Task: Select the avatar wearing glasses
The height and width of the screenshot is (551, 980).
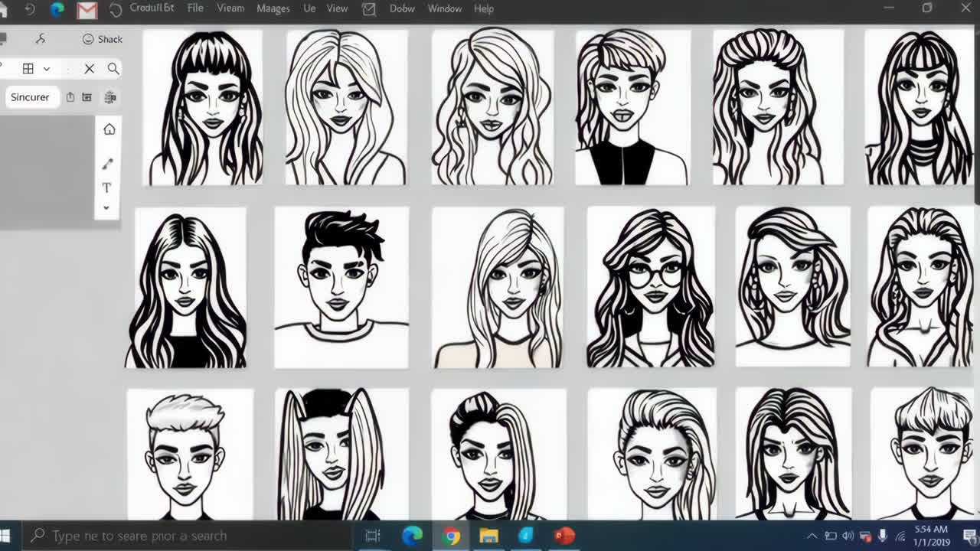Action: pyautogui.click(x=650, y=287)
